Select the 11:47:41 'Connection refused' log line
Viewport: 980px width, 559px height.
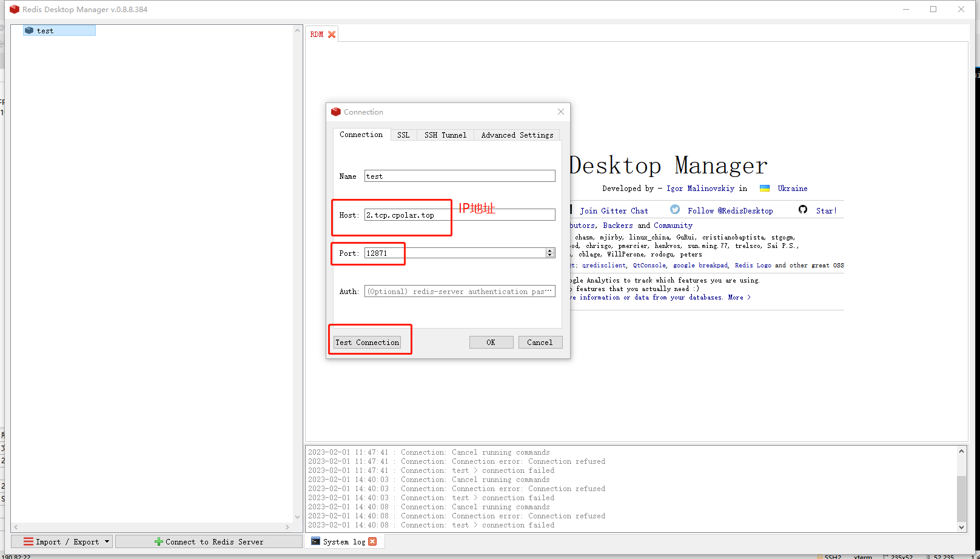[457, 461]
